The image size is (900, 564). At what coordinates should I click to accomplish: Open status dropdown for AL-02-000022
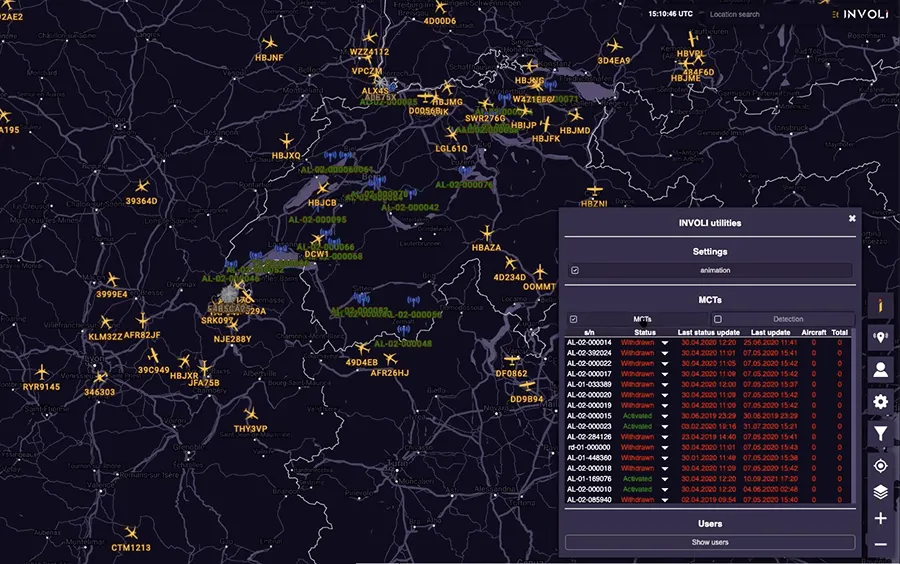[x=665, y=364]
